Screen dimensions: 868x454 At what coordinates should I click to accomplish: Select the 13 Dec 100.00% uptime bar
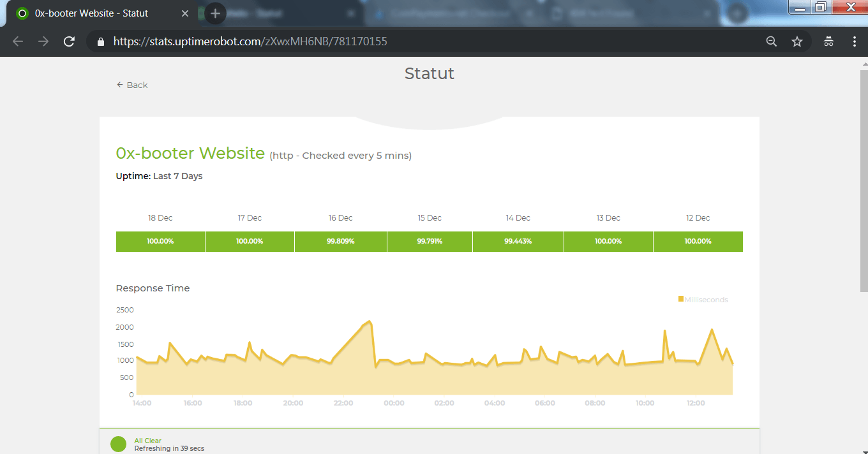pyautogui.click(x=608, y=242)
